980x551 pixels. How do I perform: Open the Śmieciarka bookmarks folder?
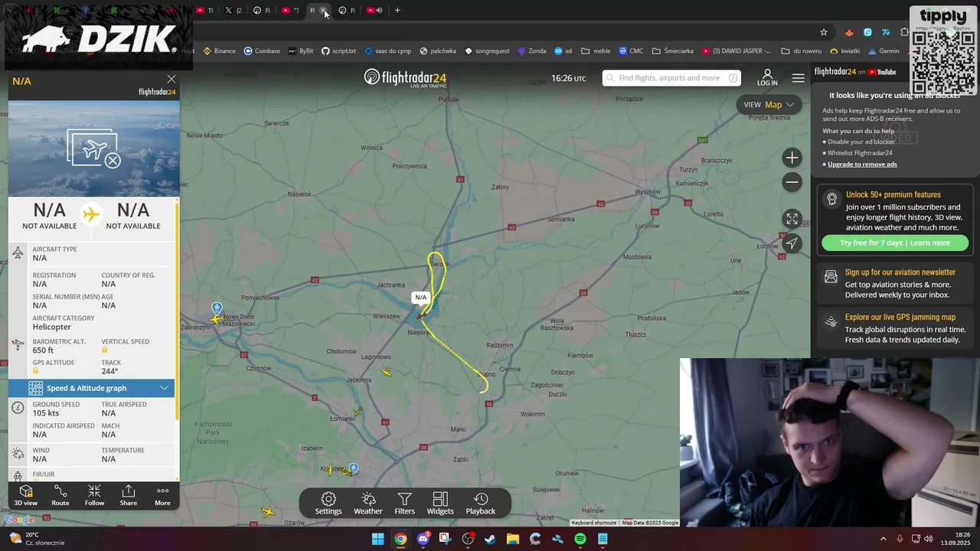pos(673,51)
